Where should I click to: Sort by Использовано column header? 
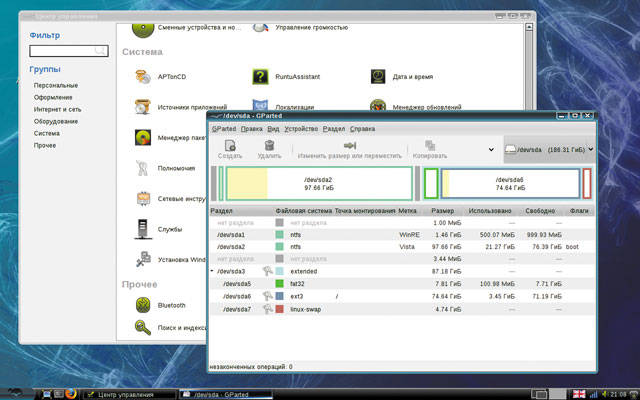point(490,211)
